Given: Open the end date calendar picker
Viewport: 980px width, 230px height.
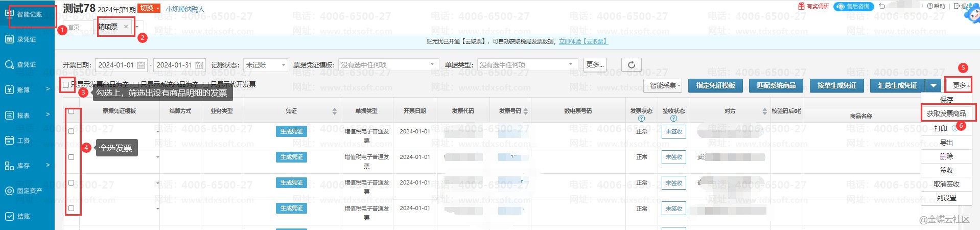Looking at the screenshot, I should pyautogui.click(x=199, y=65).
